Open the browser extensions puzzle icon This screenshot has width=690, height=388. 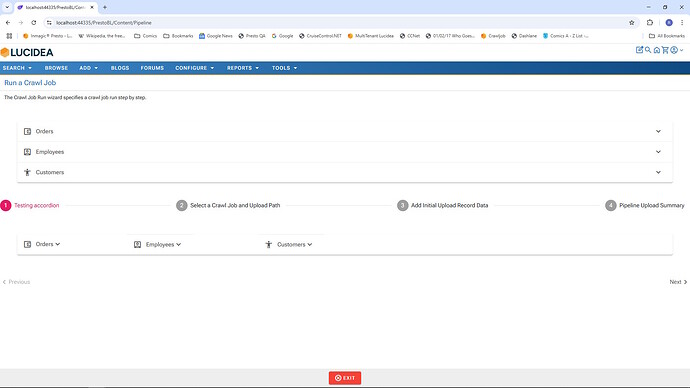pyautogui.click(x=650, y=22)
